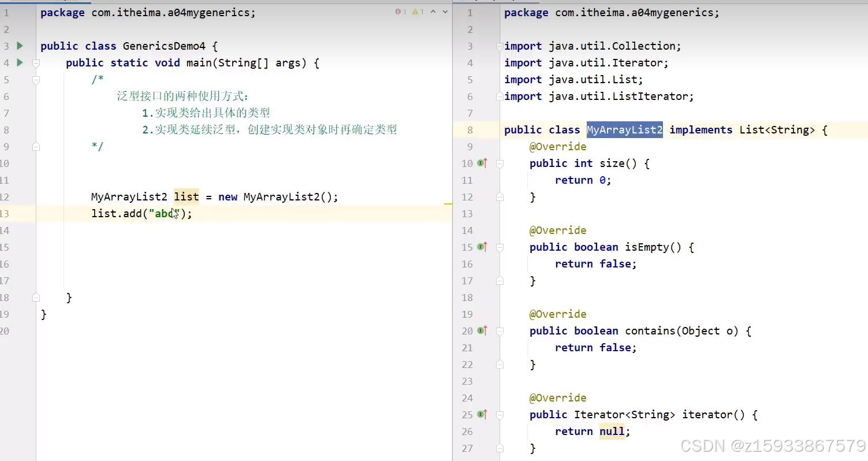Collapse iterator() method fold marker
Image resolution: width=868 pixels, height=461 pixels.
(500, 415)
